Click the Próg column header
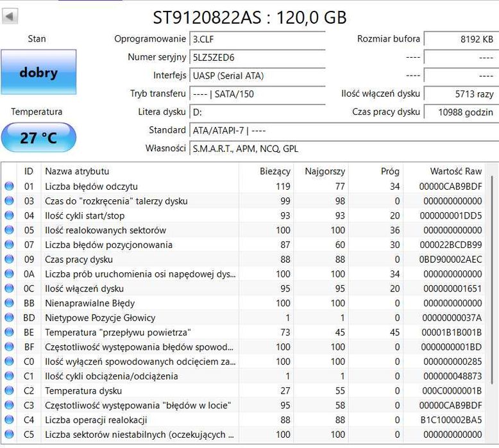 (x=375, y=171)
